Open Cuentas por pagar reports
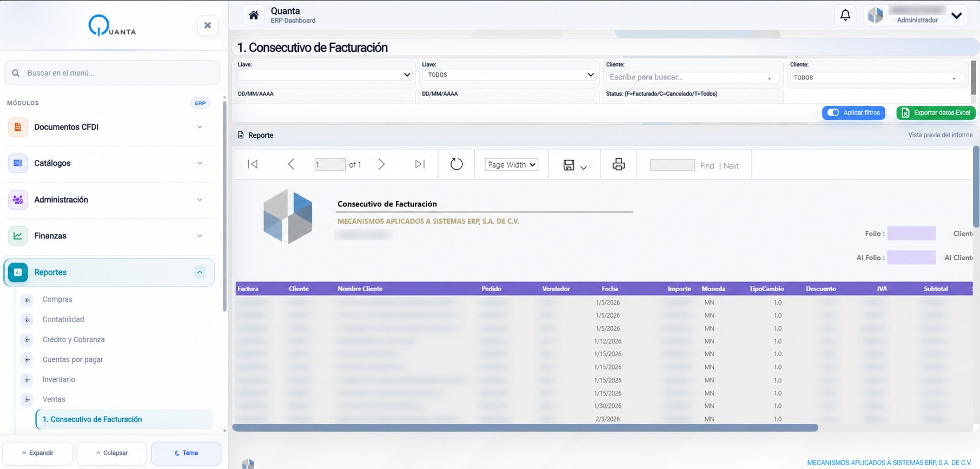The height and width of the screenshot is (469, 980). [x=72, y=359]
